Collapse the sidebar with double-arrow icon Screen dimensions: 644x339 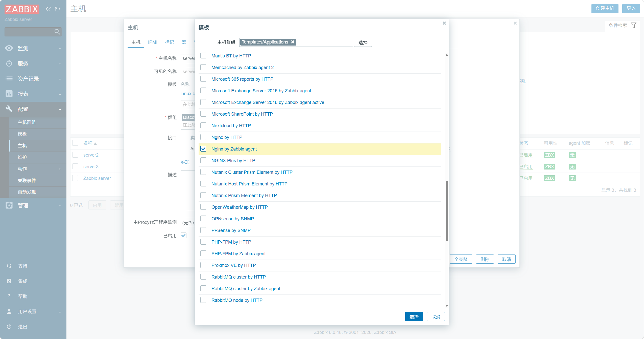pyautogui.click(x=48, y=9)
